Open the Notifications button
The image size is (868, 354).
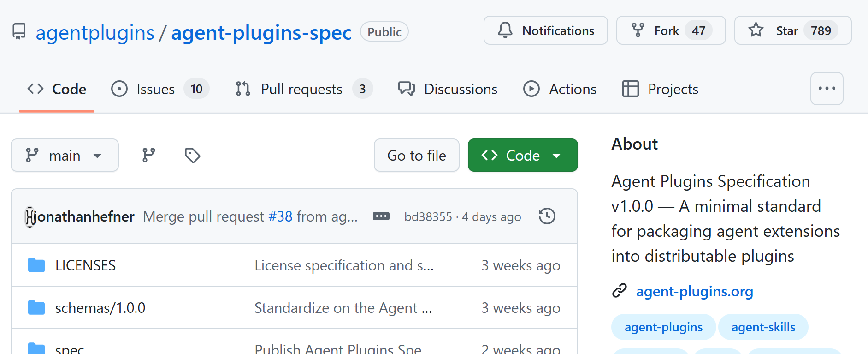point(546,30)
